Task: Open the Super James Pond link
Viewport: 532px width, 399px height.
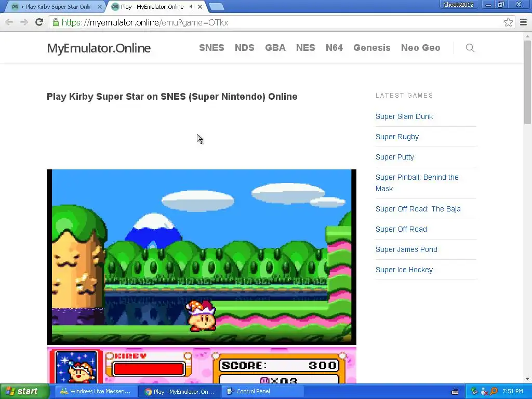Action: [406, 249]
